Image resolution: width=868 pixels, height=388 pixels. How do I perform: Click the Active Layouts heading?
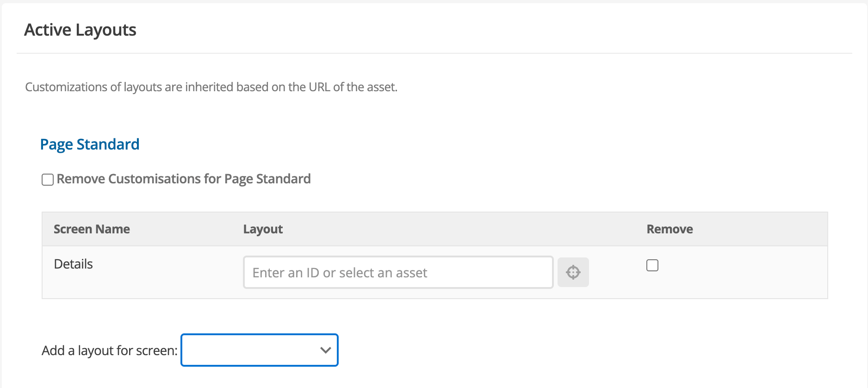[x=80, y=30]
